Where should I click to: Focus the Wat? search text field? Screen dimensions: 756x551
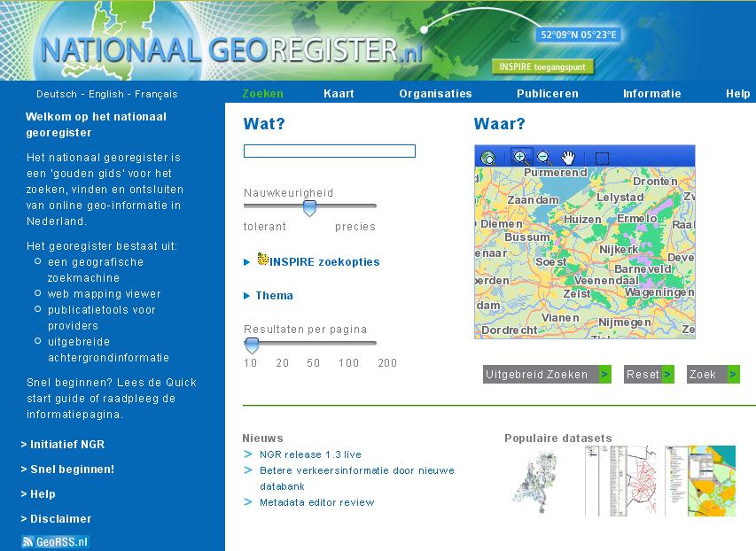[x=330, y=151]
